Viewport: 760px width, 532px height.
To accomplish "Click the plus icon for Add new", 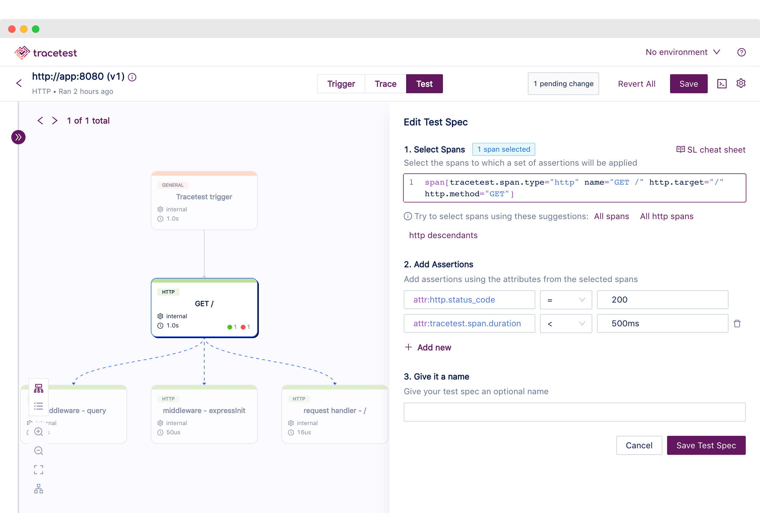I will click(408, 347).
